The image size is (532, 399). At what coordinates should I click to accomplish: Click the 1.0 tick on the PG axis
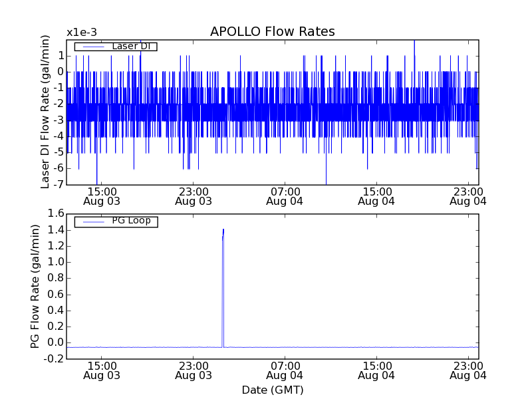pyautogui.click(x=55, y=262)
